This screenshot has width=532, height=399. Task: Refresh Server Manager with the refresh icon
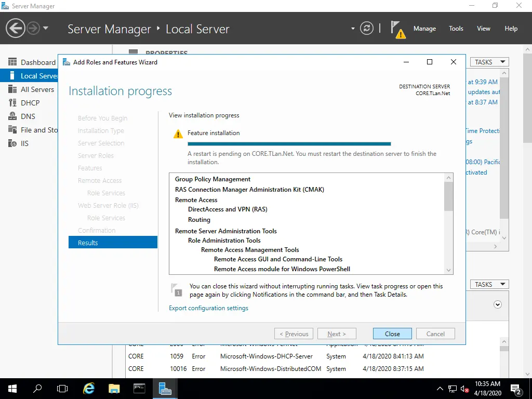pyautogui.click(x=366, y=28)
